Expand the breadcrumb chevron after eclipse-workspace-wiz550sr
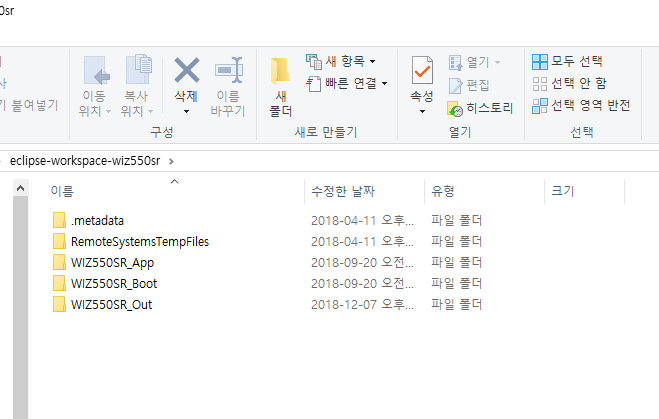Image resolution: width=659 pixels, height=419 pixels. point(171,161)
